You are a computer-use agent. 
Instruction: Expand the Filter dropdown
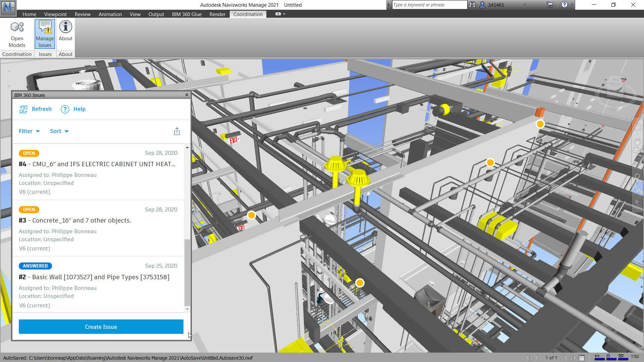29,131
